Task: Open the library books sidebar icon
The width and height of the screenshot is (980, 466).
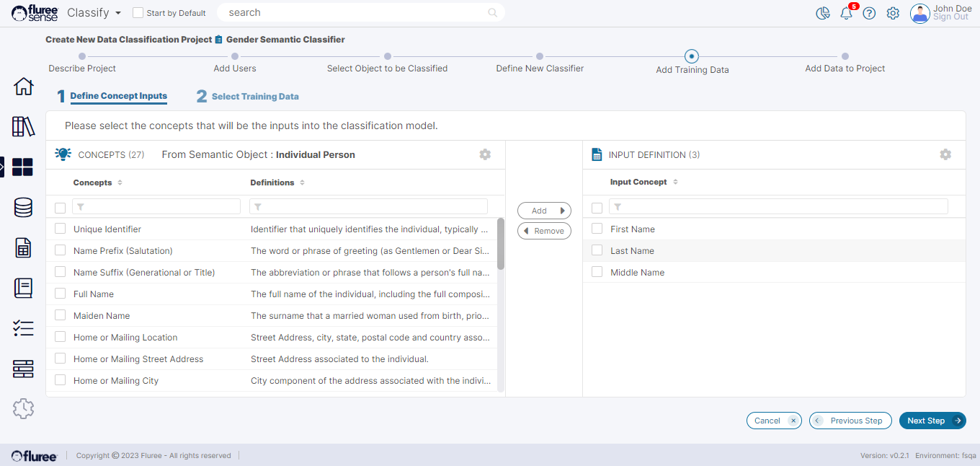Action: tap(24, 127)
